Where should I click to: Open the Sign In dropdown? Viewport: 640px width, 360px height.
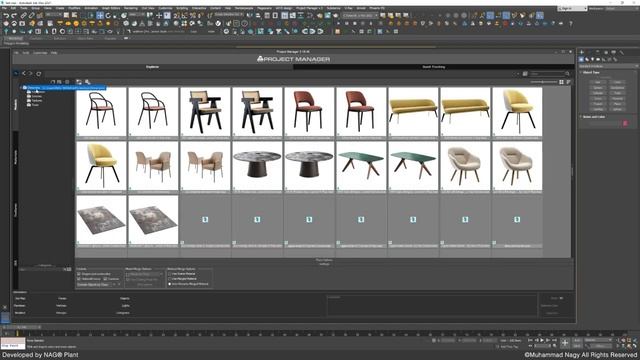[572, 8]
